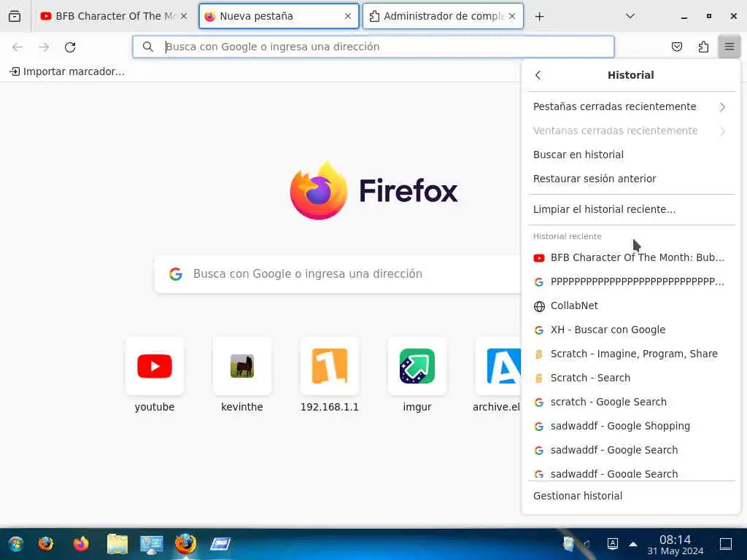
Task: Launch the new Firefox flame icon in taskbar
Action: pos(81,544)
